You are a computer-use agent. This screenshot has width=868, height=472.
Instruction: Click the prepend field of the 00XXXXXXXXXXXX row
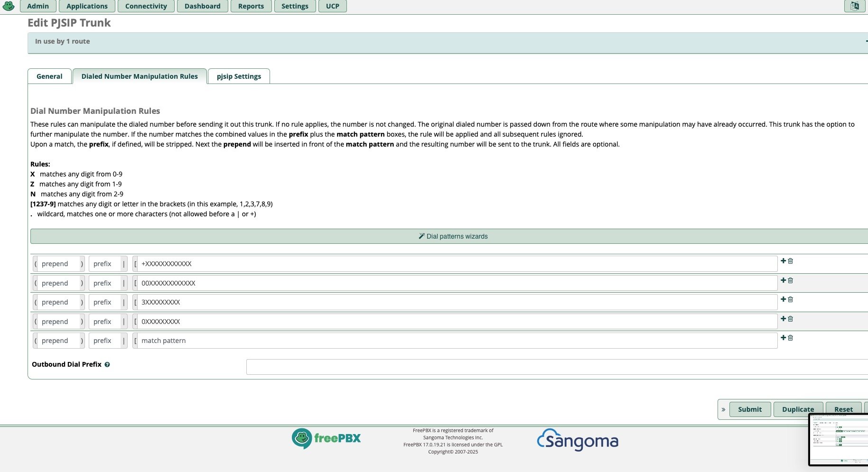coord(58,283)
